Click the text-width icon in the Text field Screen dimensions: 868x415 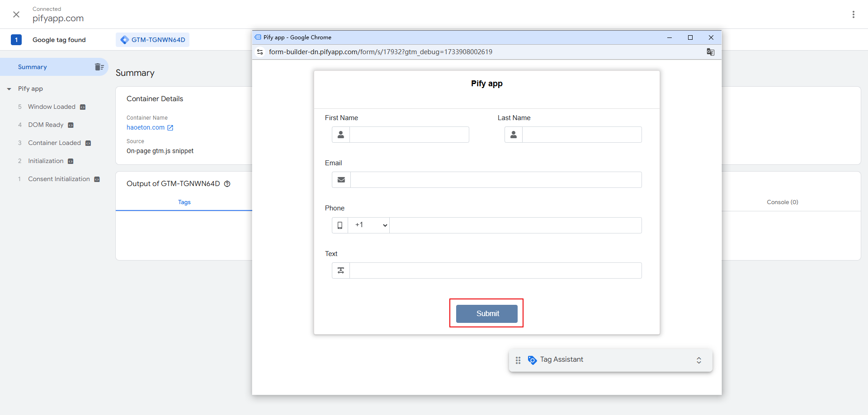pyautogui.click(x=341, y=270)
